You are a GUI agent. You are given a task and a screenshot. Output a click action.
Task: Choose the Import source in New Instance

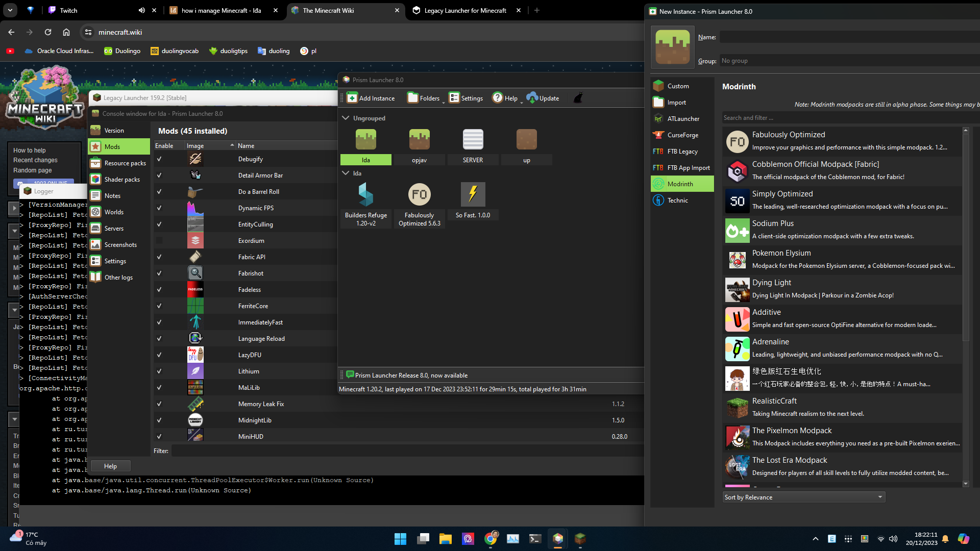click(x=682, y=102)
